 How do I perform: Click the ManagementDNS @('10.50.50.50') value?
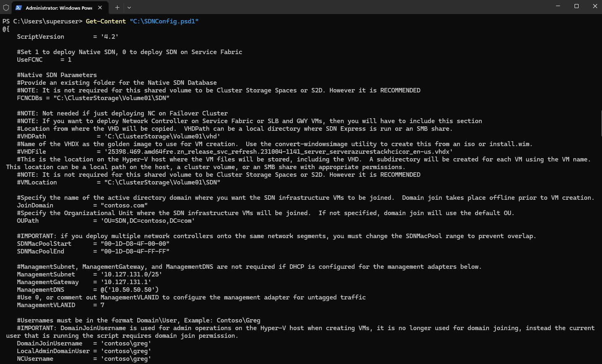point(130,290)
